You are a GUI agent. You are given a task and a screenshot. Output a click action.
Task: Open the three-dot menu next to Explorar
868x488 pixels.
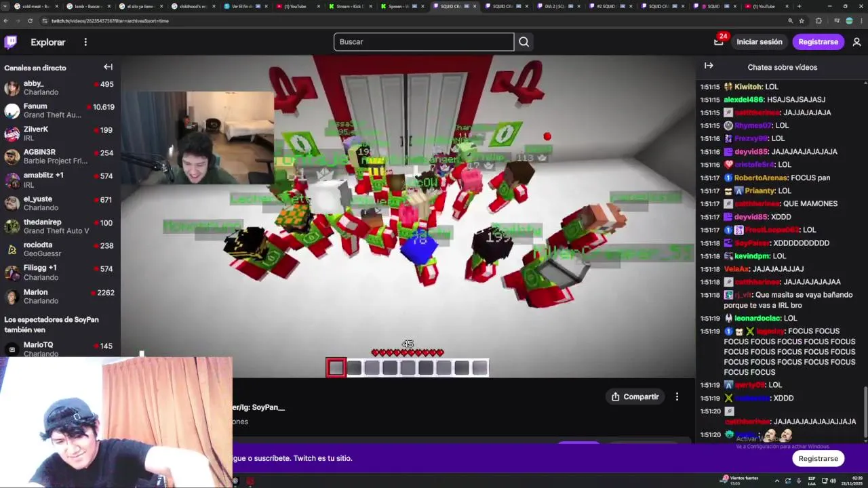click(85, 42)
